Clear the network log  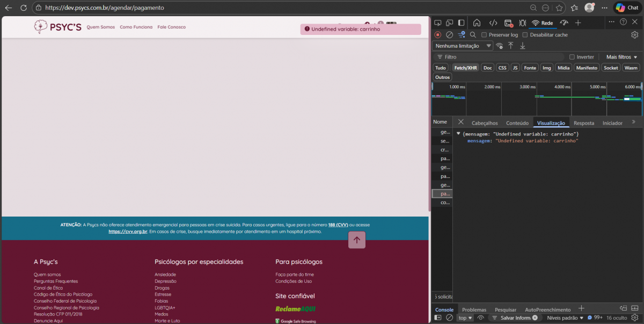[450, 35]
